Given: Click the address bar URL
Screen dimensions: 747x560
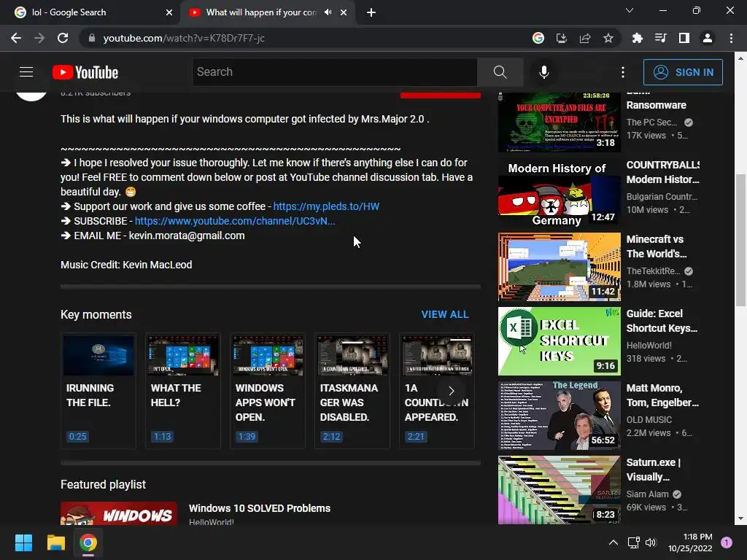Looking at the screenshot, I should [x=184, y=38].
